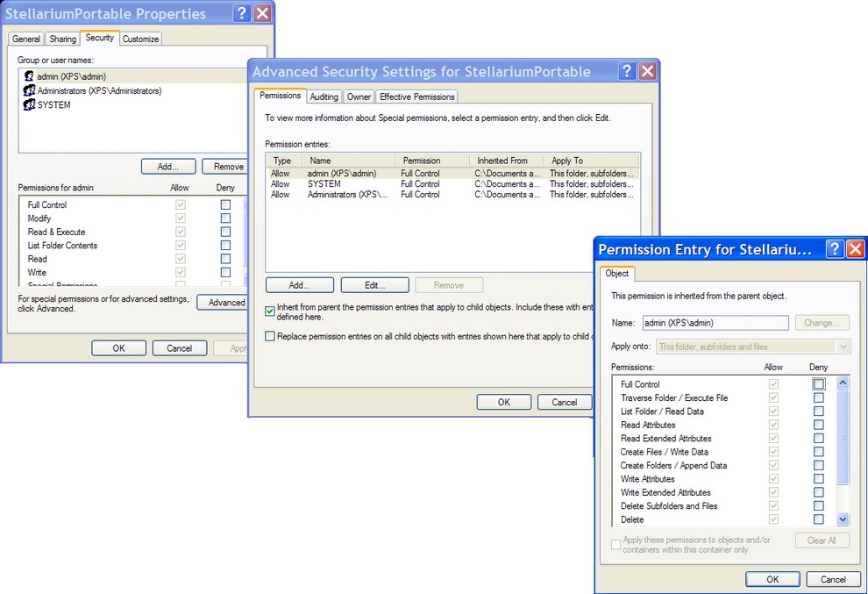
Task: Check Deny for Create Files / Write Data
Action: coord(818,452)
